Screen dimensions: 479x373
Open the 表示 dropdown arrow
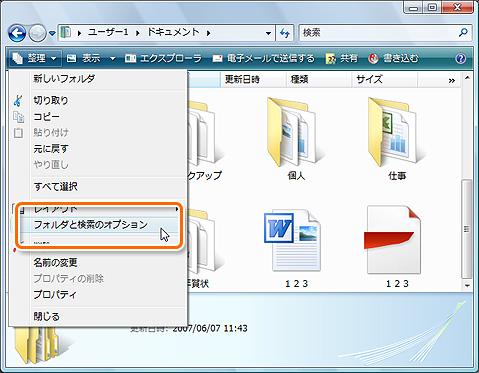click(x=113, y=59)
